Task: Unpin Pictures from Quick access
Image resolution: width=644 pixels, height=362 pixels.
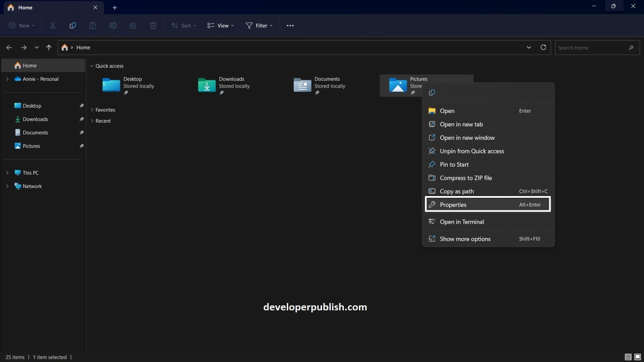Action: click(x=472, y=151)
